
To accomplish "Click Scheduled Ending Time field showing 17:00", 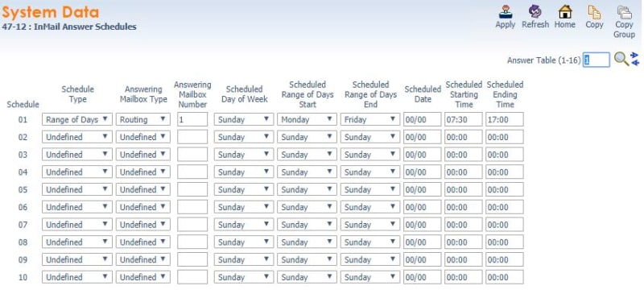I will tap(505, 120).
